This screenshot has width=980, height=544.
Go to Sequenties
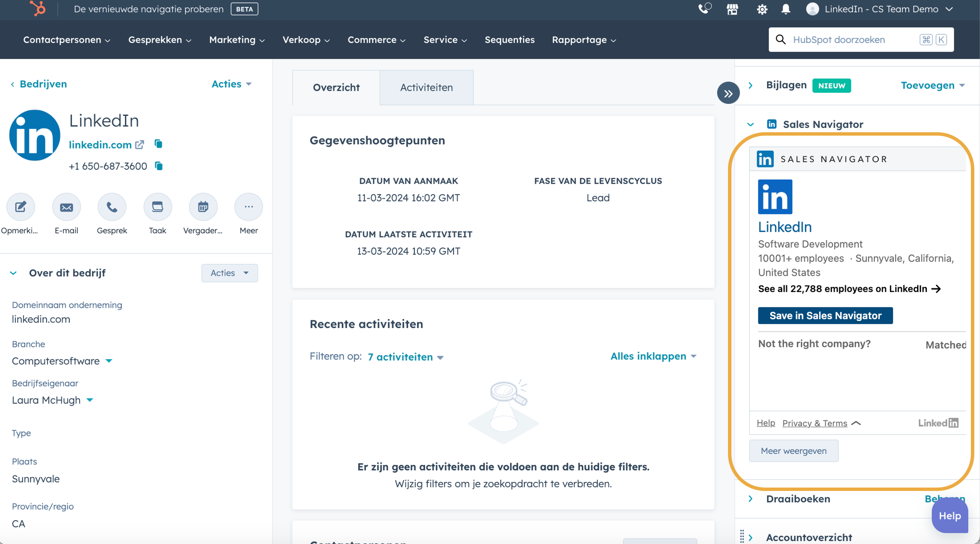coord(509,39)
